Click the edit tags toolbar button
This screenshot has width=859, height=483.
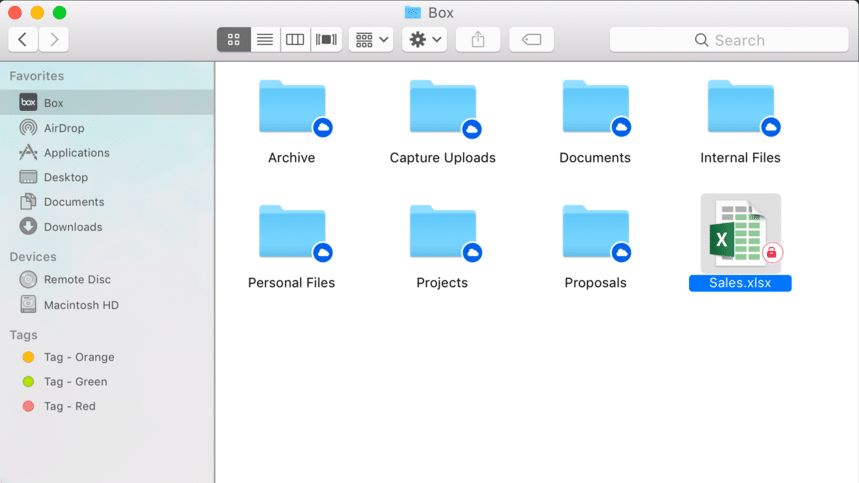[x=531, y=39]
